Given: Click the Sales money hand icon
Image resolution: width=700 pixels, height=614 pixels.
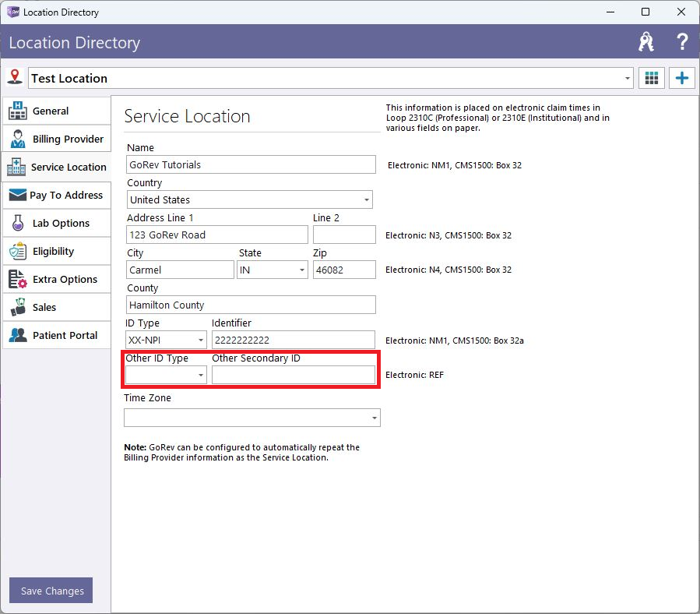Looking at the screenshot, I should [x=18, y=307].
